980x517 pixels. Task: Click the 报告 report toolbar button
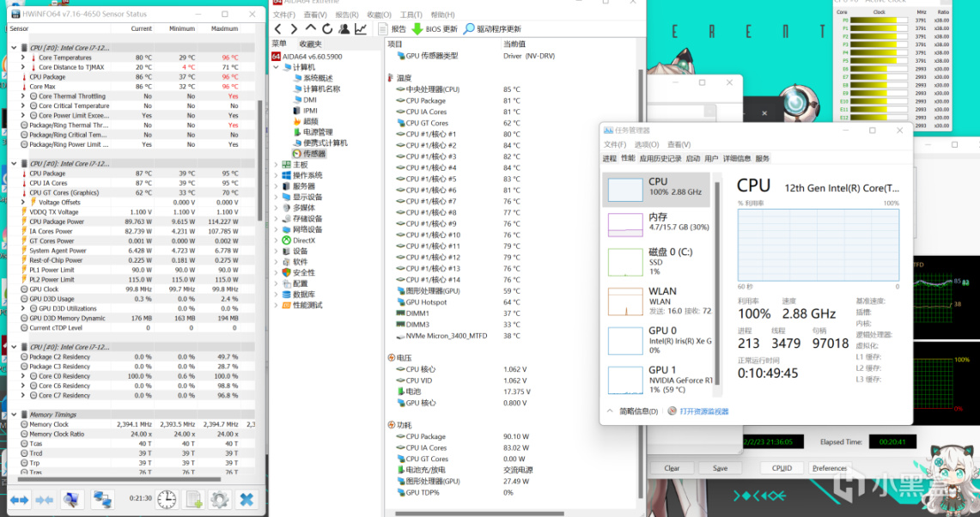tap(392, 28)
